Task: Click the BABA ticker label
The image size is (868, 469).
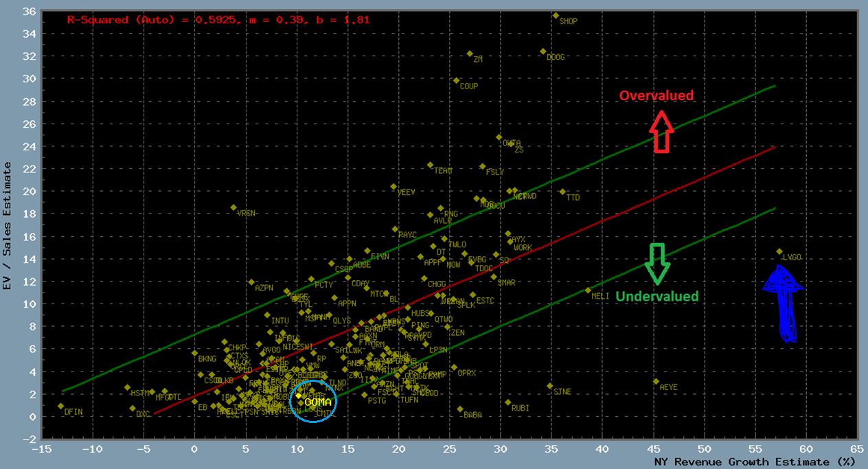Action: [x=473, y=415]
